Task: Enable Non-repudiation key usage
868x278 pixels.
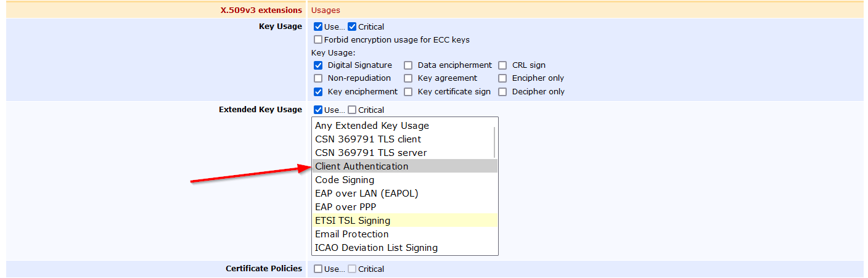Action: click(x=318, y=78)
